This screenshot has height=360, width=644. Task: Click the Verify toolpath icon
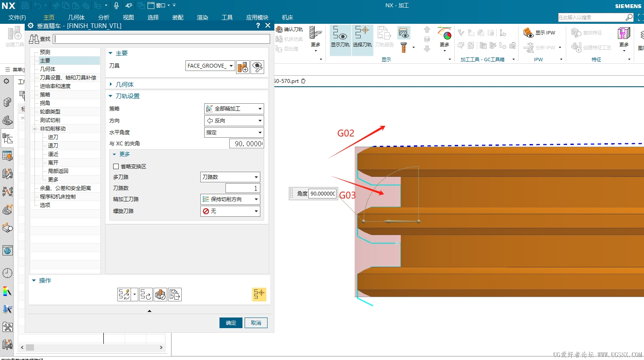[x=160, y=295]
